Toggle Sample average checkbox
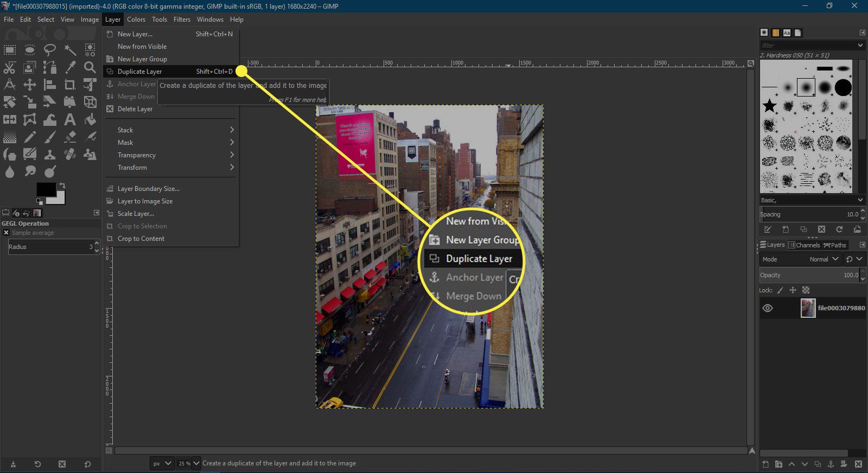Screen dimensions: 868x473 pos(6,233)
